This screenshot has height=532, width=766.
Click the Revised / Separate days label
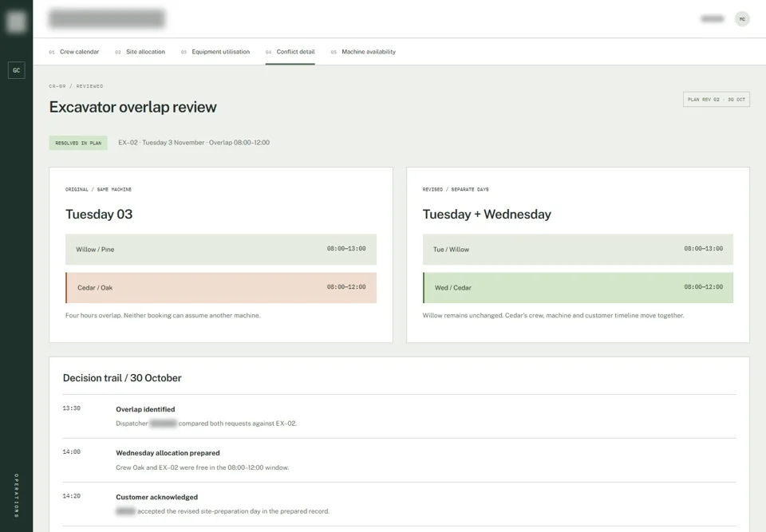click(x=456, y=190)
